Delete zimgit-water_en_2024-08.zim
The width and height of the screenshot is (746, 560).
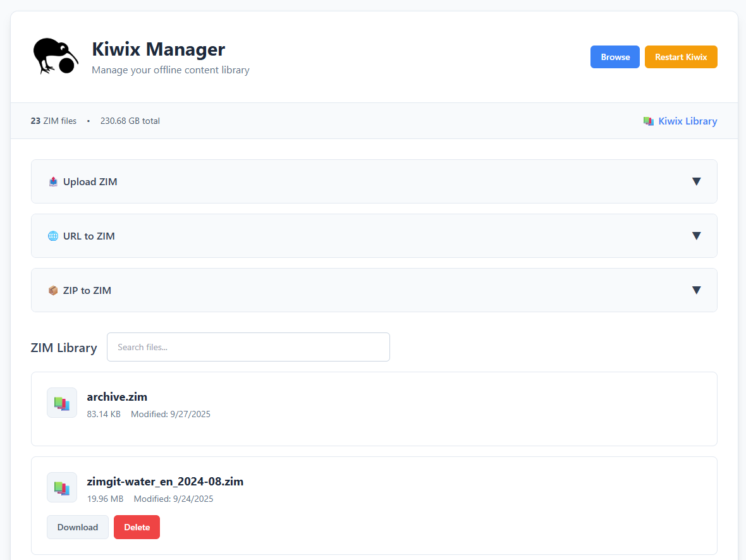tap(137, 527)
